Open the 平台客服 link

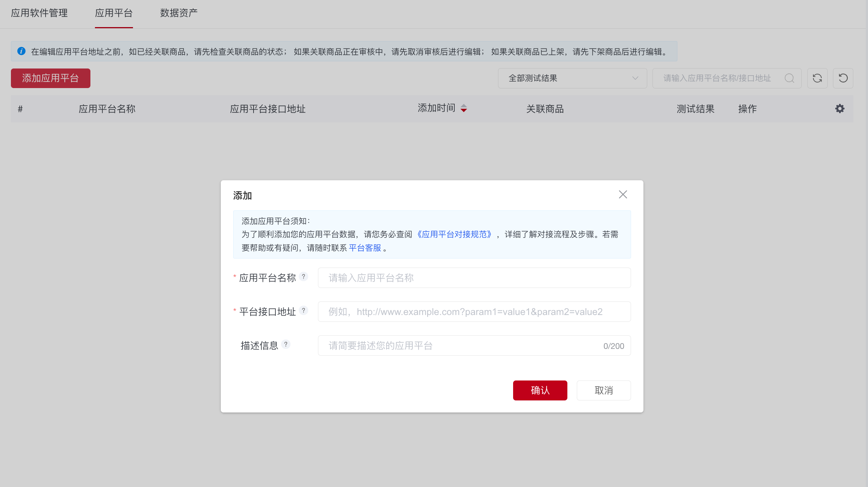tap(365, 248)
